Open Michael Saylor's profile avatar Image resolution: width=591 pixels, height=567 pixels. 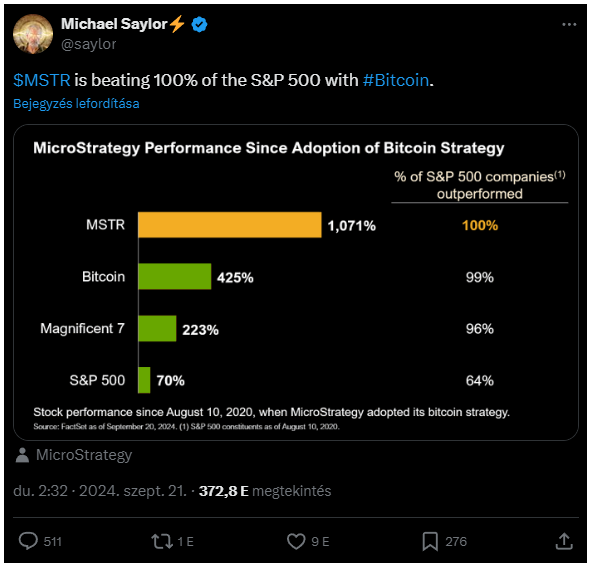pos(33,34)
